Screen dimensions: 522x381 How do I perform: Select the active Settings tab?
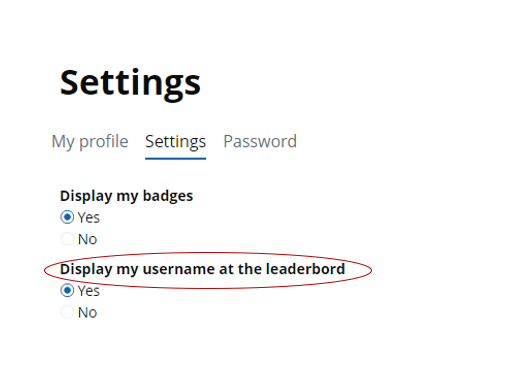pyautogui.click(x=175, y=142)
